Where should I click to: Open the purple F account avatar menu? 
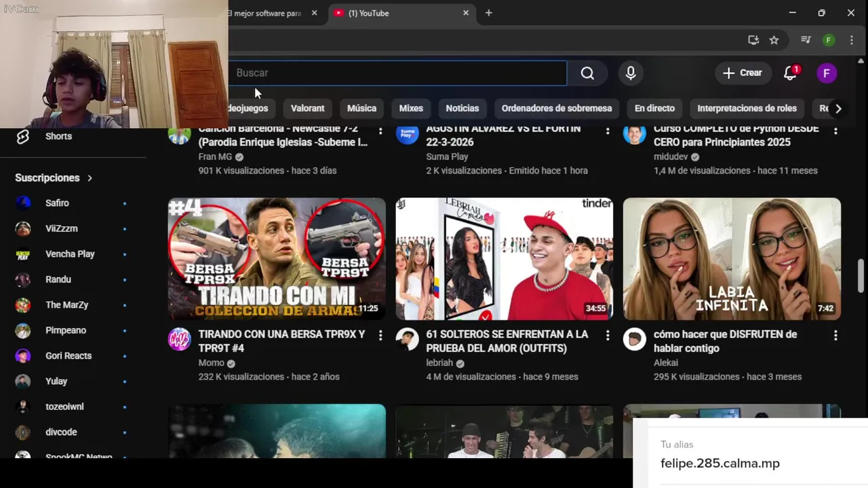(826, 73)
